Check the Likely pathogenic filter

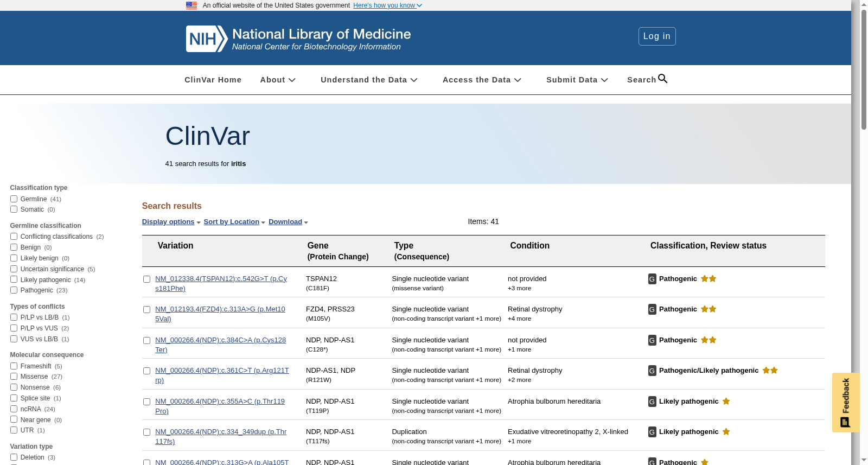point(14,279)
